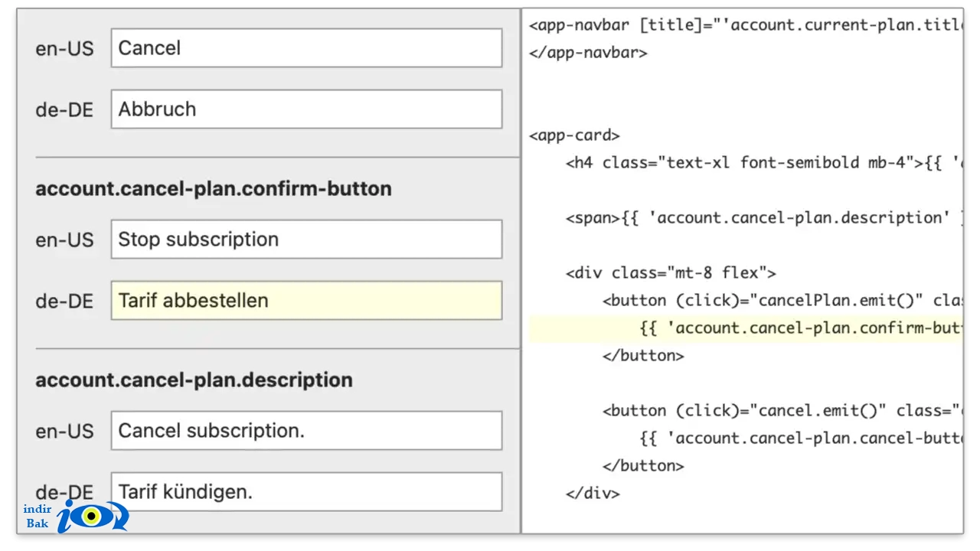980x551 pixels.
Task: Select the de-DE field containing Abbruch
Action: pos(306,109)
